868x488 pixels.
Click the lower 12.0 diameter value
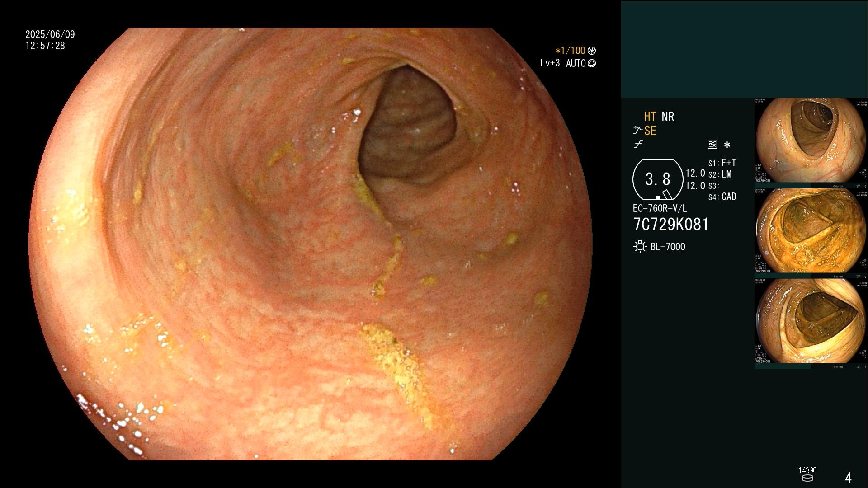695,186
